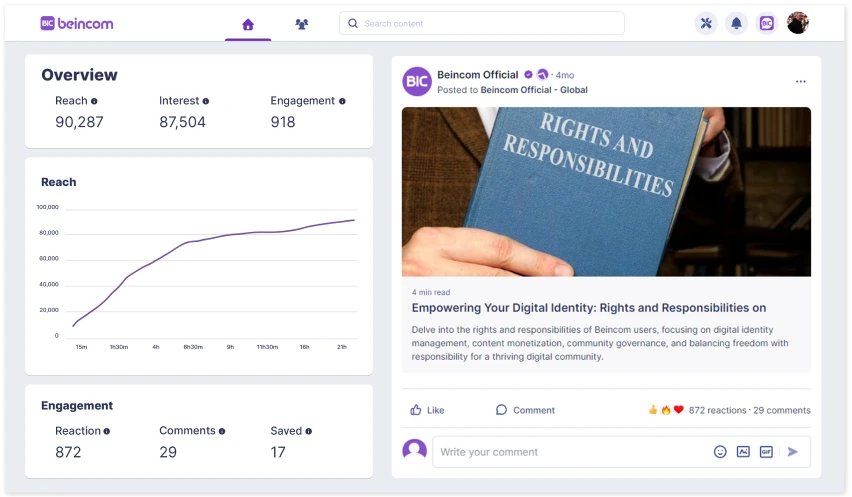The width and height of the screenshot is (852, 497).
Task: Open the Rights and Responsibilities cover image
Action: tap(606, 192)
